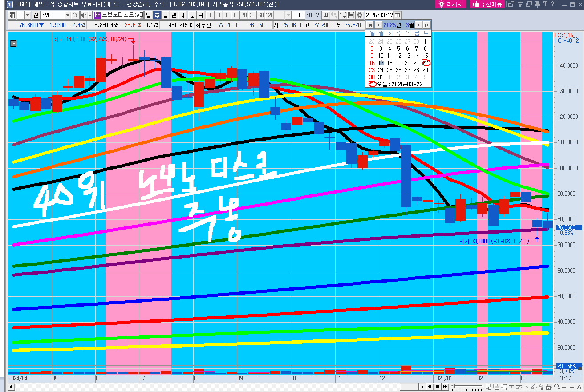
Task: Click the letter A icon at bottom right
Action: 579,387
